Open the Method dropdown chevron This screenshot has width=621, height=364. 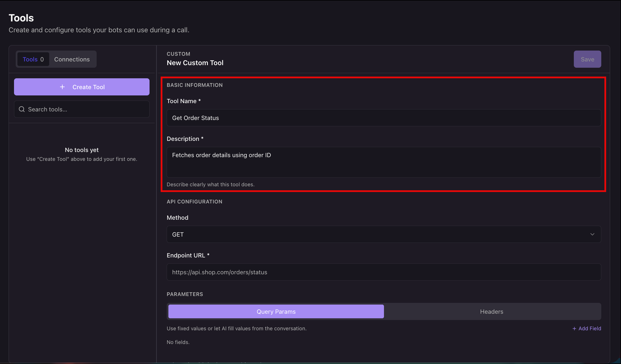coord(592,234)
